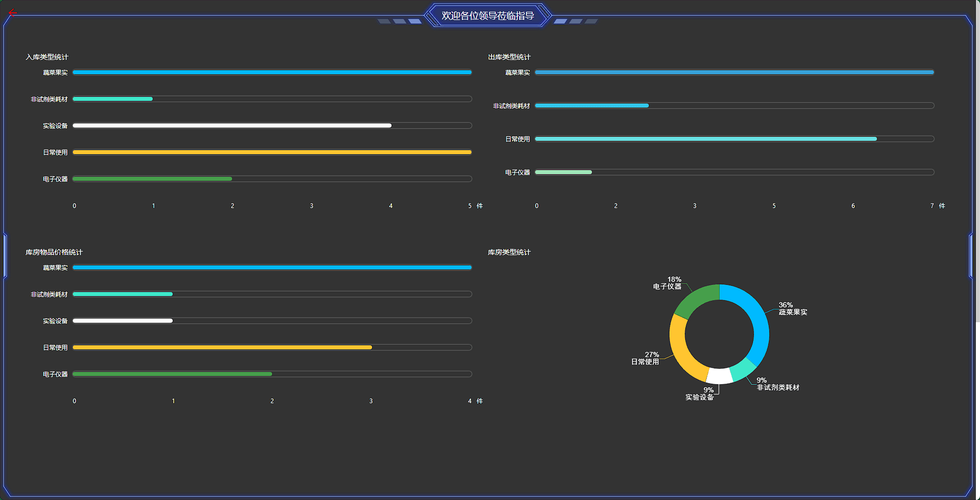Click axis value 7 in 出库类型统计
The image size is (980, 500).
coord(932,205)
